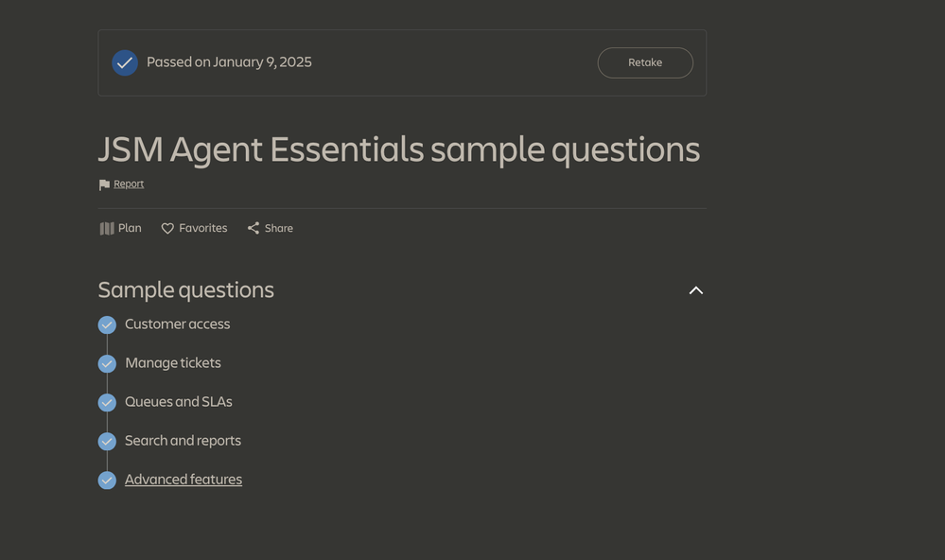The height and width of the screenshot is (560, 945).
Task: Click the Manage tickets completion checkmark
Action: click(x=107, y=363)
